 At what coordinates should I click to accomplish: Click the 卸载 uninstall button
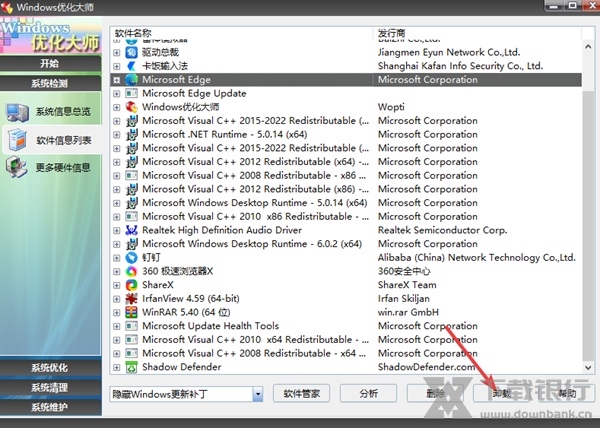tap(502, 393)
